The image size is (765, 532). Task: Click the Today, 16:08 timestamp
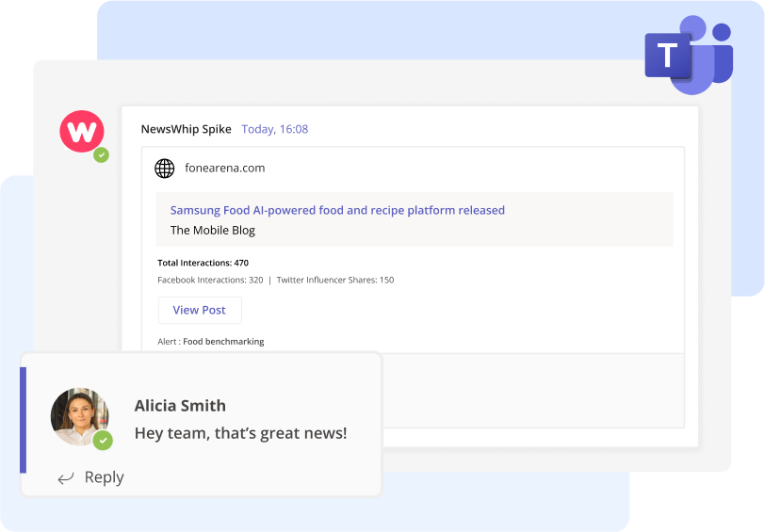coord(274,129)
